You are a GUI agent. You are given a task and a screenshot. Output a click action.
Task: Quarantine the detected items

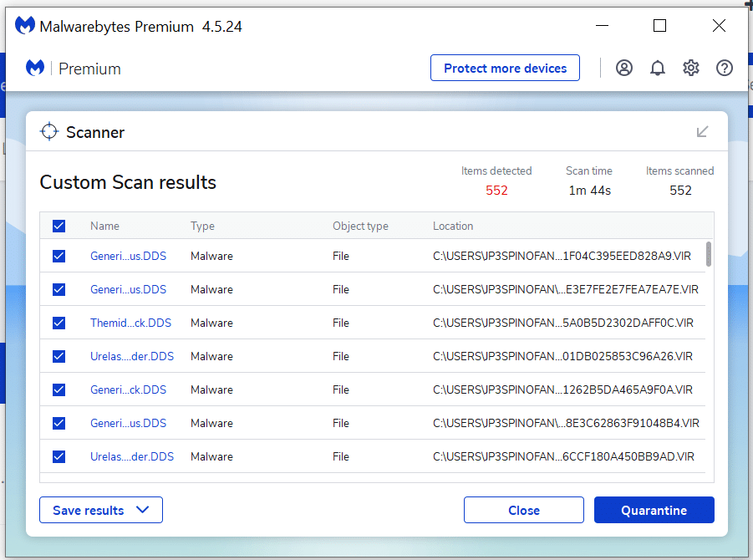pos(654,510)
